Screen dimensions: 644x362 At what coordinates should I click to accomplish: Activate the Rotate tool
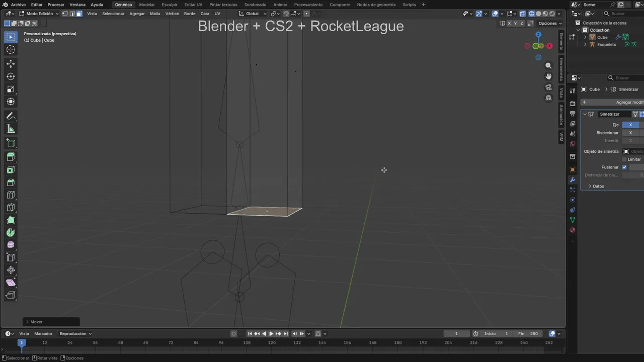click(x=11, y=76)
